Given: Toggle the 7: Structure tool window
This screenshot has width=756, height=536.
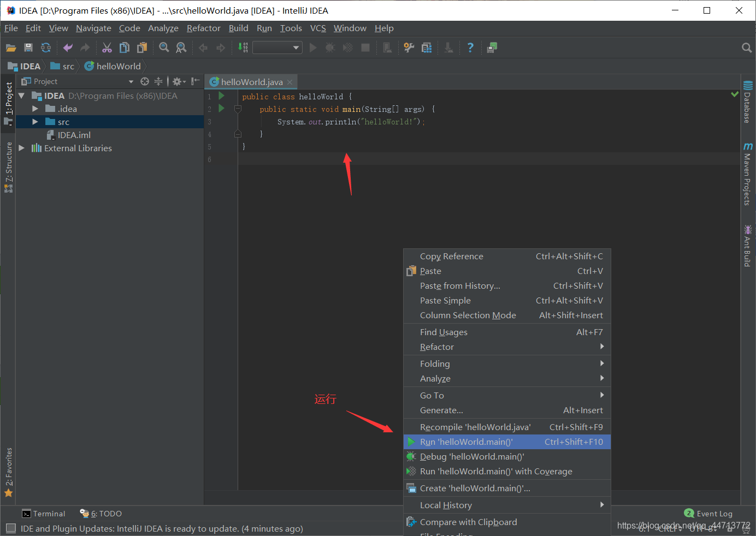Looking at the screenshot, I should [x=8, y=167].
